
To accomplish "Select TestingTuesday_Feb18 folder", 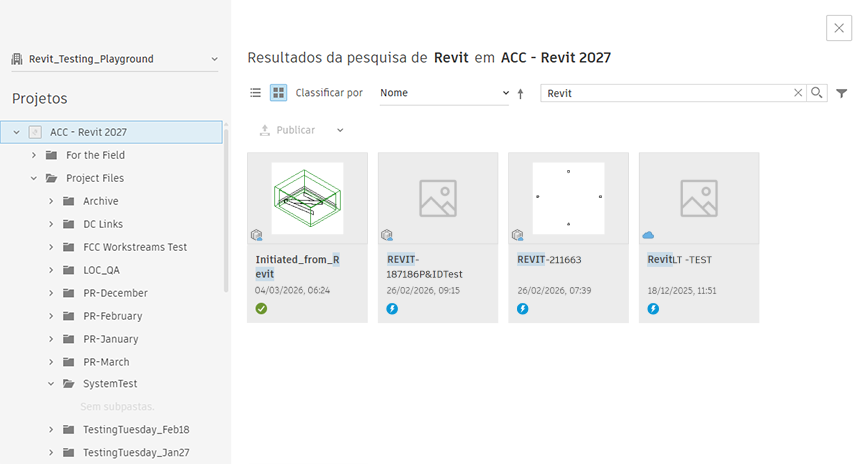I will [x=137, y=430].
